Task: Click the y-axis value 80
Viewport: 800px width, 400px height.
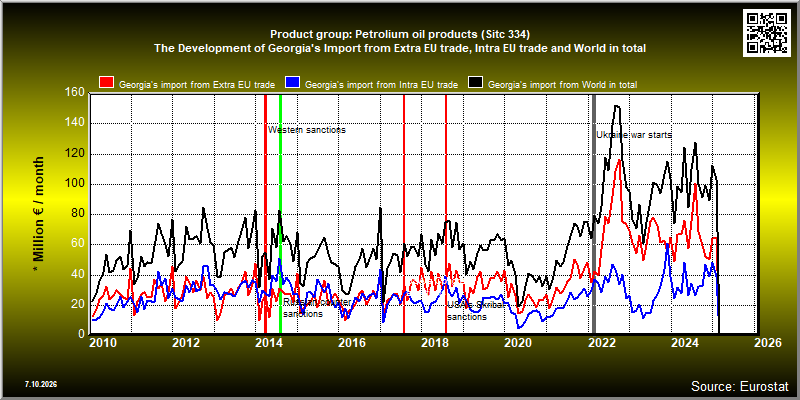Action: [78, 214]
